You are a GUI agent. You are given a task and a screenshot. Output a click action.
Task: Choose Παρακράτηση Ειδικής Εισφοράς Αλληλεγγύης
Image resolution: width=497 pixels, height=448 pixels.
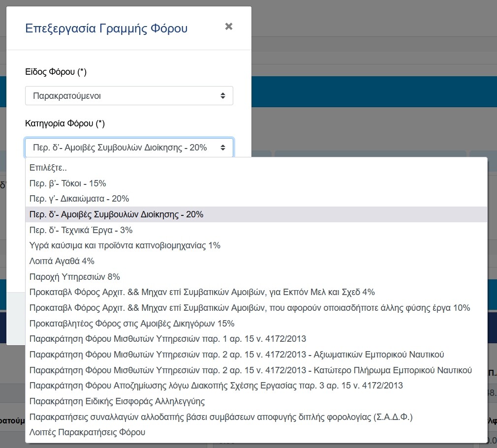click(117, 401)
